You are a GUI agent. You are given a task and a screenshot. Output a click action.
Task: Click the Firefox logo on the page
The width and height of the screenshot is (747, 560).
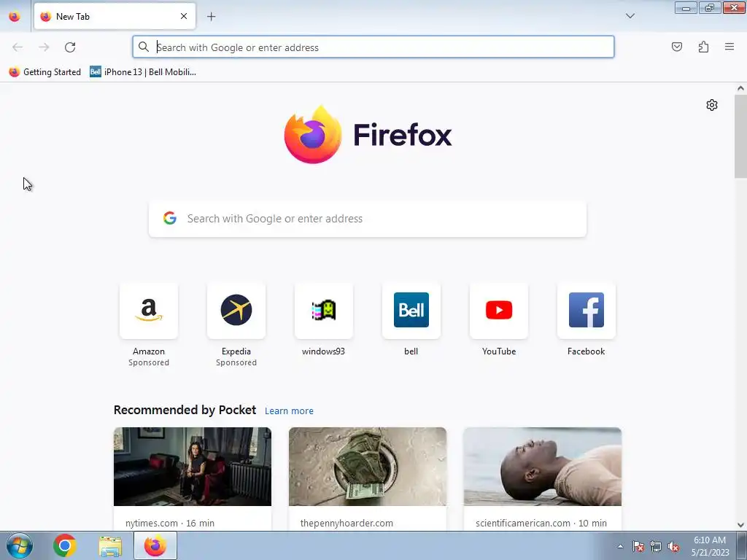pyautogui.click(x=368, y=135)
